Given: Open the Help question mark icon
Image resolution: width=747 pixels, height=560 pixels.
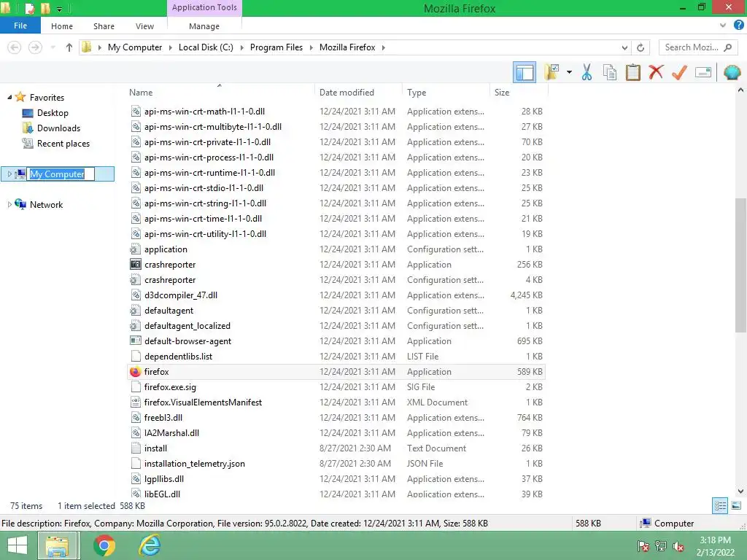Looking at the screenshot, I should [x=738, y=26].
